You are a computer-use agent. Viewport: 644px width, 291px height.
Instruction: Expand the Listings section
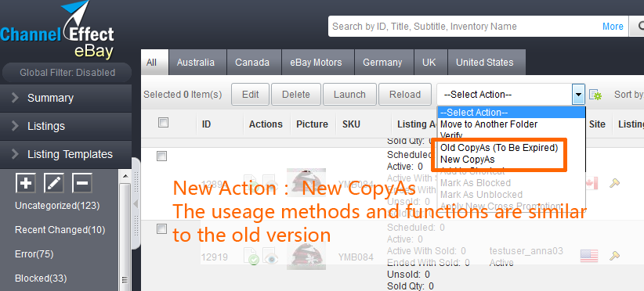[66, 126]
